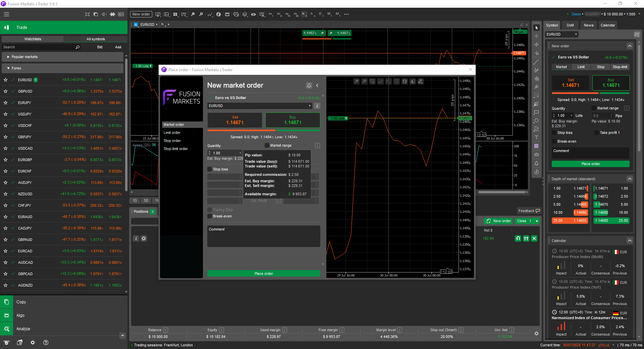
Task: Click Place order in the dialog
Action: point(264,273)
